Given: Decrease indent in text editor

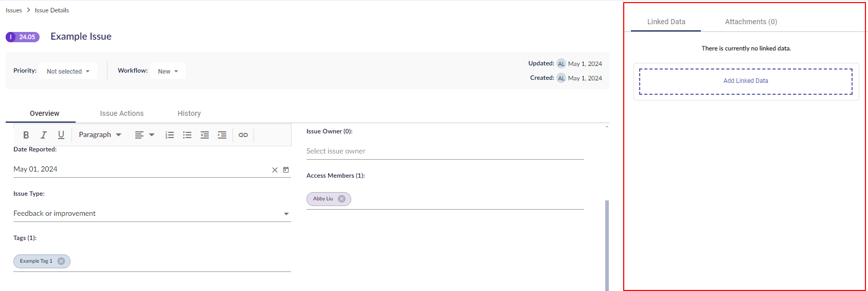Looking at the screenshot, I should click(205, 135).
